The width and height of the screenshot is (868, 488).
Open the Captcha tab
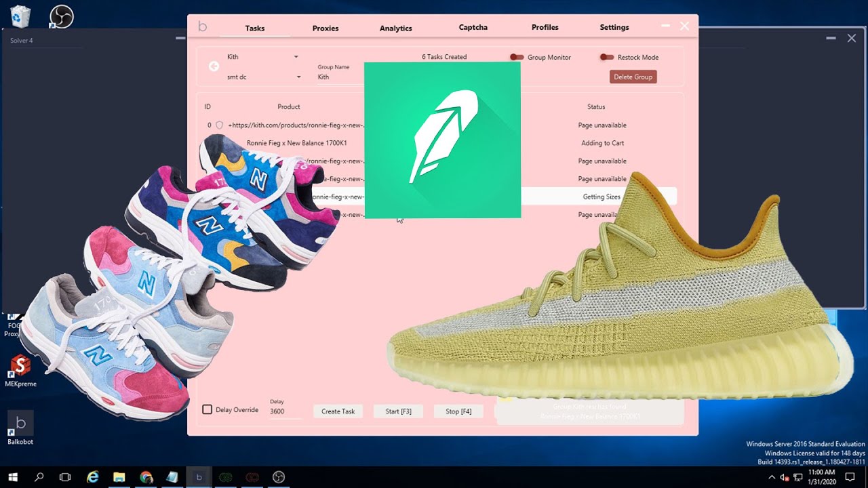click(473, 28)
